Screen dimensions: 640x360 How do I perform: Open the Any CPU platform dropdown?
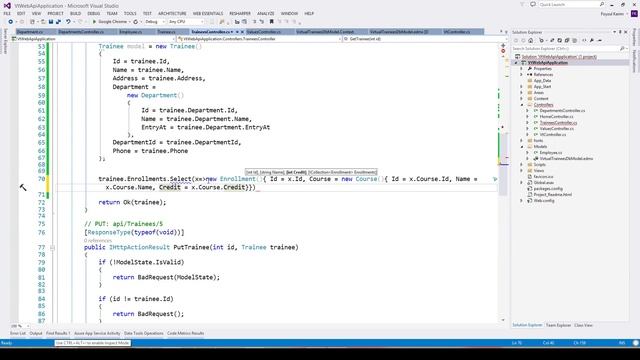pyautogui.click(x=186, y=22)
